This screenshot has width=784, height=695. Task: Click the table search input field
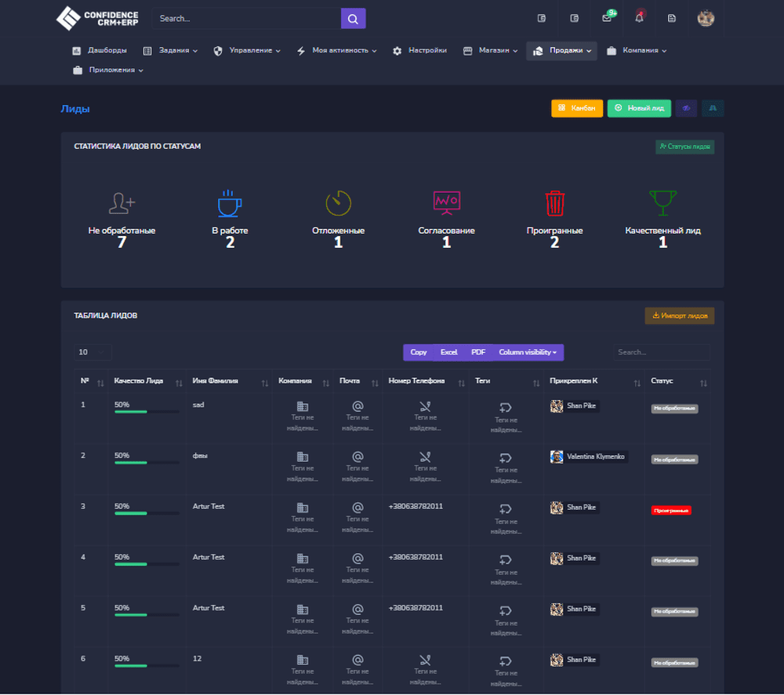pyautogui.click(x=661, y=352)
